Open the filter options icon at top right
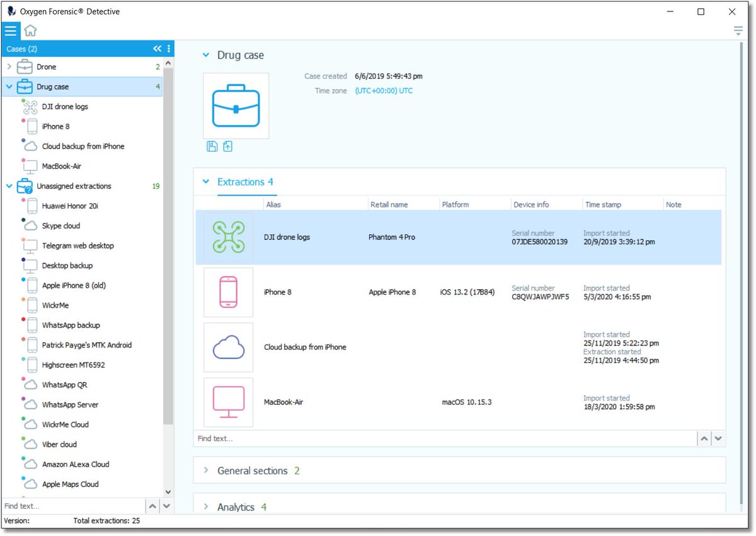Viewport: 756px width, 536px height. click(x=738, y=31)
